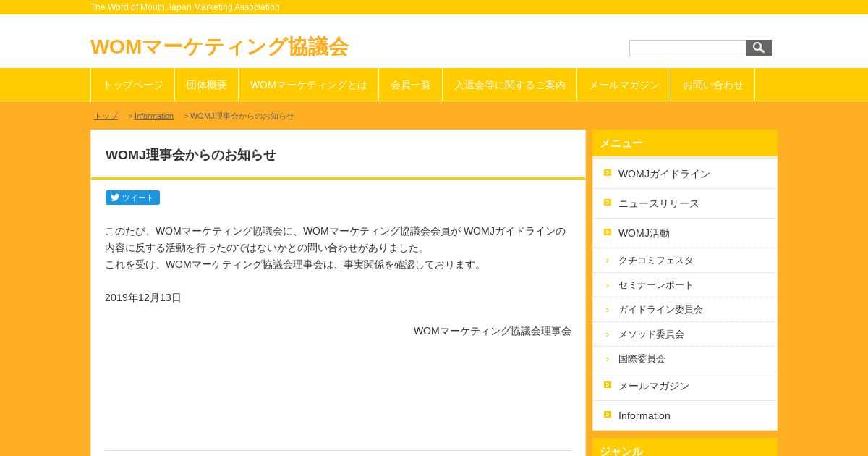
Task: Click the bullet icon beside ニュースリリース
Action: tap(608, 202)
